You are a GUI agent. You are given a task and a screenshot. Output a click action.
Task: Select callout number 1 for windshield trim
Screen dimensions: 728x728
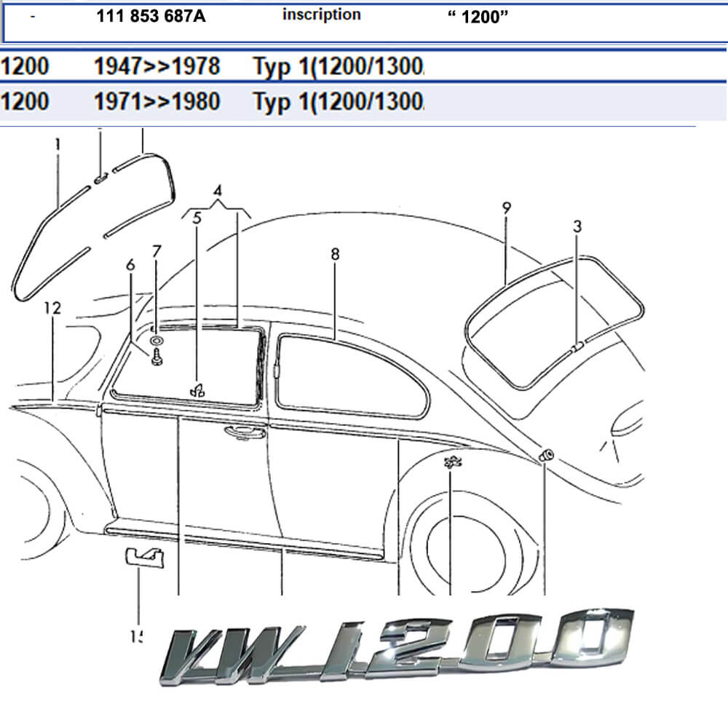point(57,144)
